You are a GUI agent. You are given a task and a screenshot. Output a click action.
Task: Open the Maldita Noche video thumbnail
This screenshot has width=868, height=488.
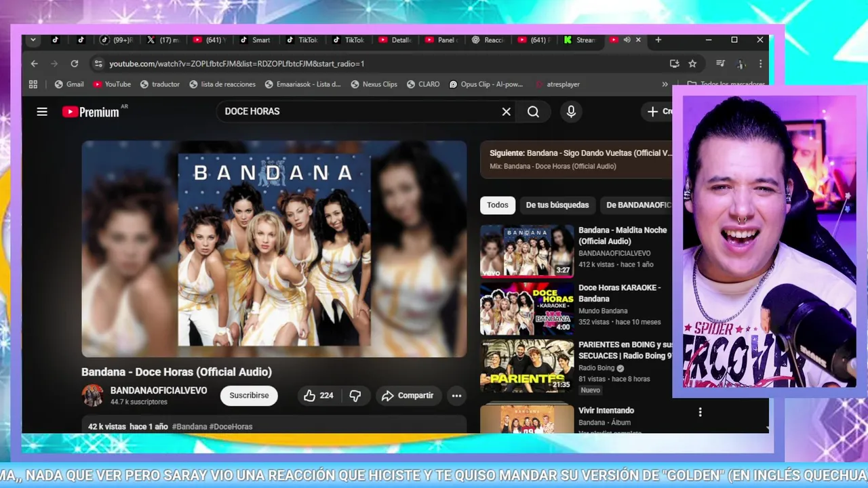(x=527, y=251)
